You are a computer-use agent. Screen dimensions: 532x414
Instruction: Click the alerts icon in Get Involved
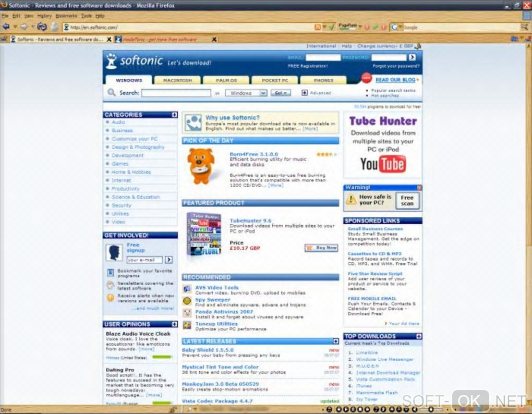(x=110, y=298)
